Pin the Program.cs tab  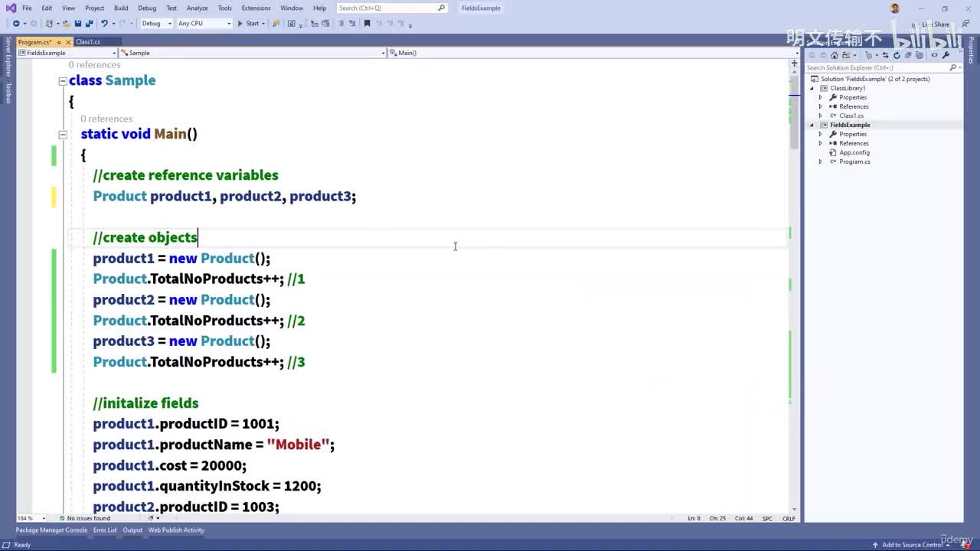(59, 42)
